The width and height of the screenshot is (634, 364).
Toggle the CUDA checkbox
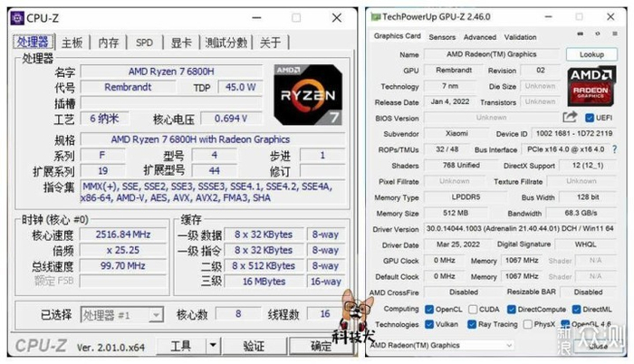[473, 310]
